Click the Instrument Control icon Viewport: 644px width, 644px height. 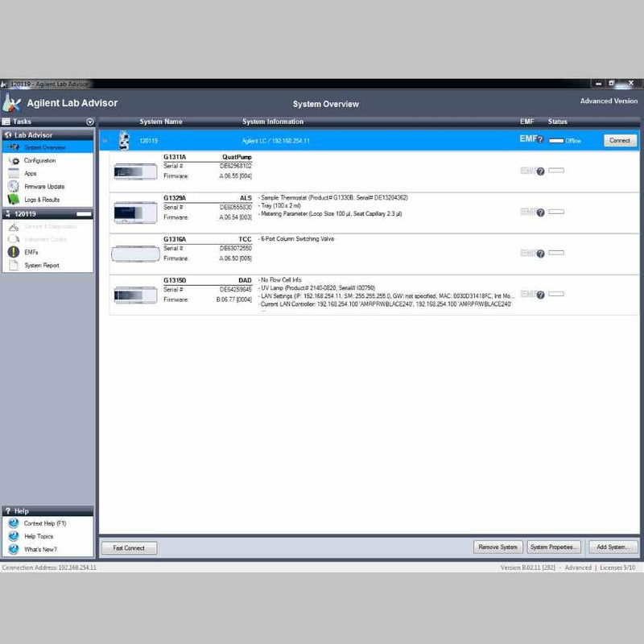pos(14,239)
